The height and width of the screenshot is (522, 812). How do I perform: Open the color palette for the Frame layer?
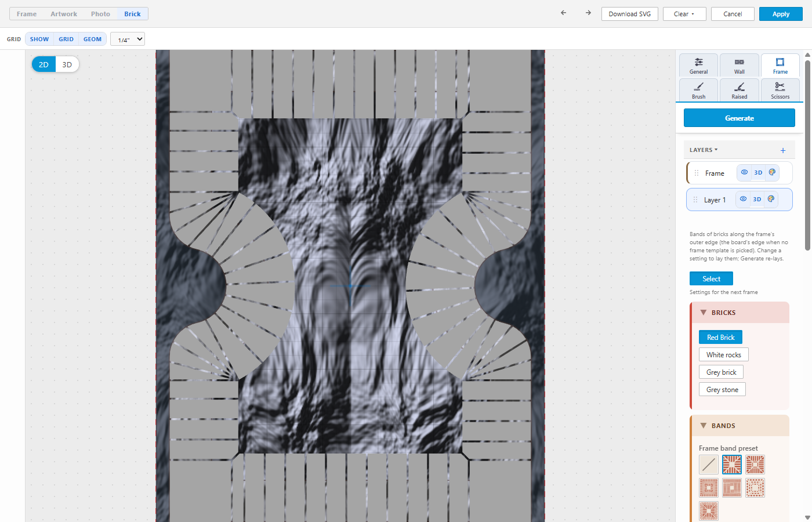(x=772, y=172)
